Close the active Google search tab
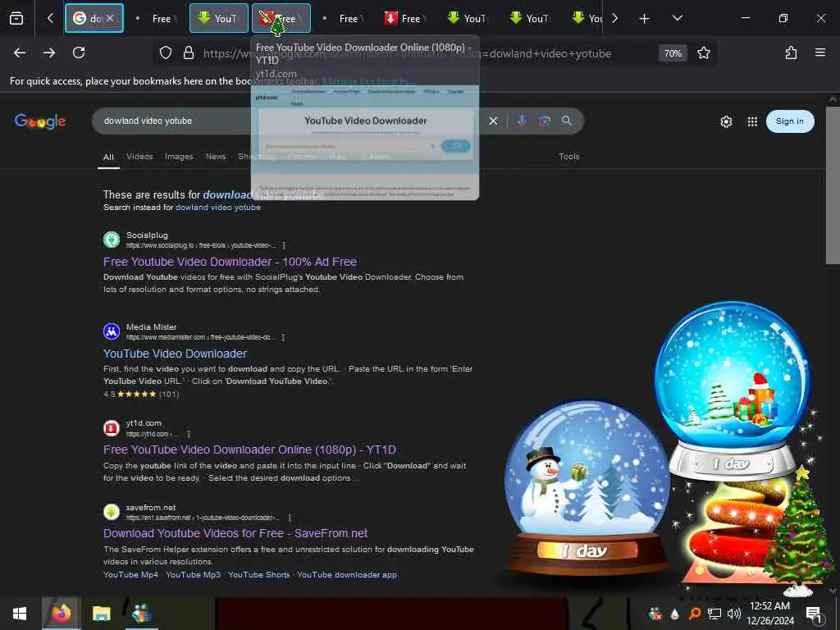The image size is (840, 630). tap(110, 18)
